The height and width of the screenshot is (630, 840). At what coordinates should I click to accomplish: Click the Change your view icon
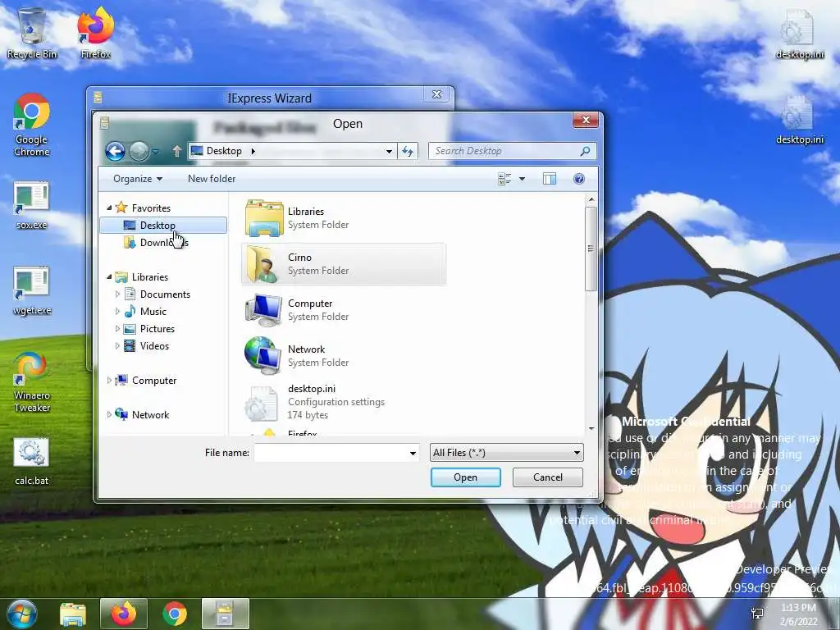[504, 179]
